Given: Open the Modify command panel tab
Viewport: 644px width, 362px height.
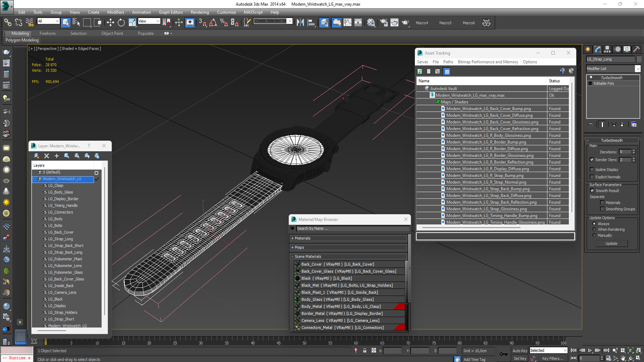Looking at the screenshot, I should (x=598, y=49).
